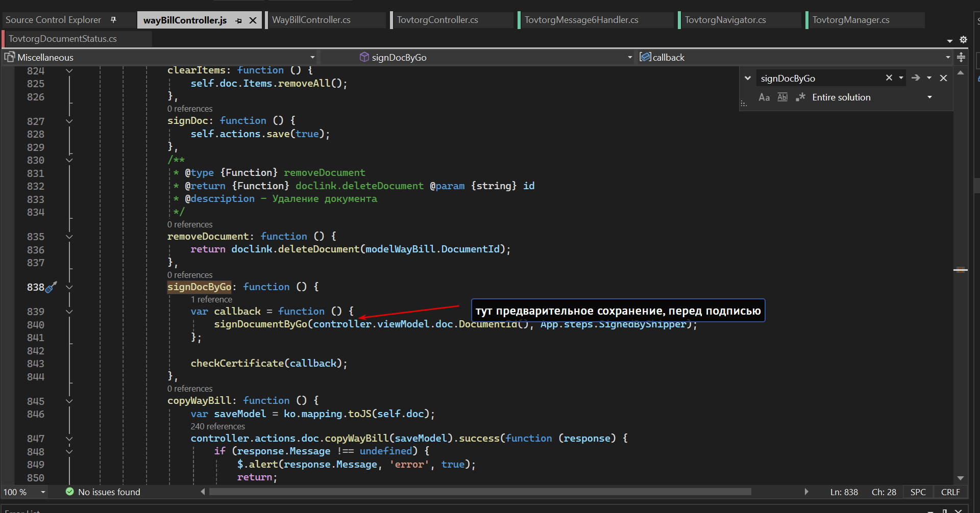This screenshot has height=513, width=980.
Task: Open the Miscellaneous project dropdown
Action: [x=312, y=57]
